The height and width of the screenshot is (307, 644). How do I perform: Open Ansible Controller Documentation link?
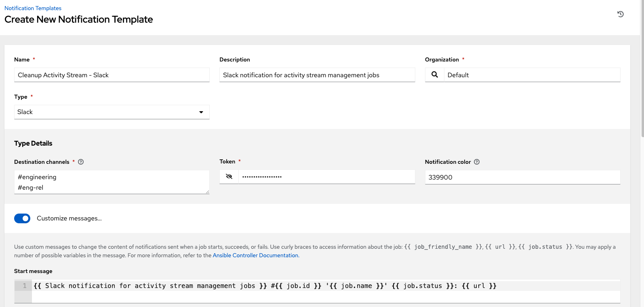256,255
